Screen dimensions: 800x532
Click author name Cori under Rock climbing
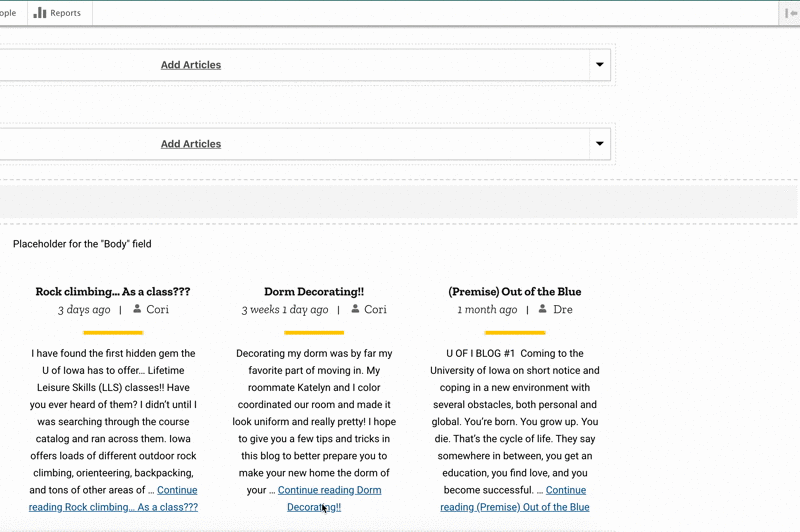[x=157, y=309]
